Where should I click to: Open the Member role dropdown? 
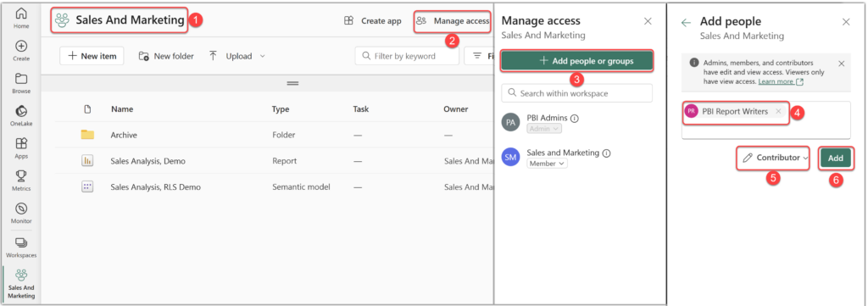(x=547, y=164)
